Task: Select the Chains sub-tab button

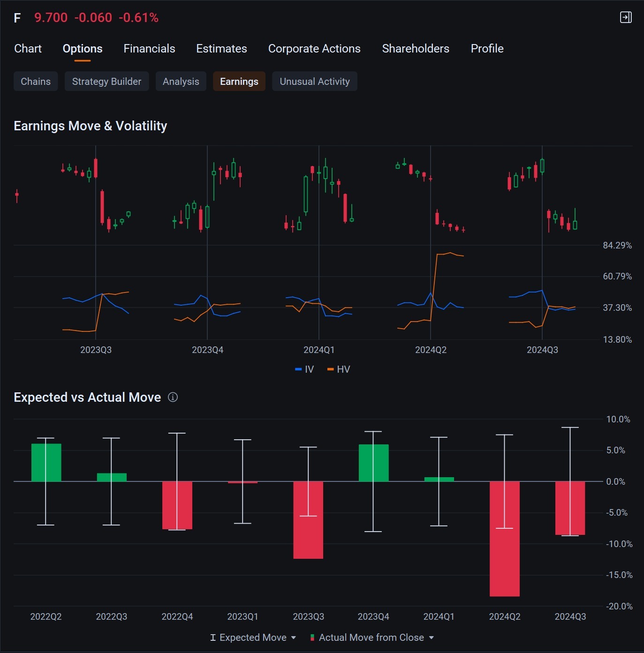Action: coord(36,82)
